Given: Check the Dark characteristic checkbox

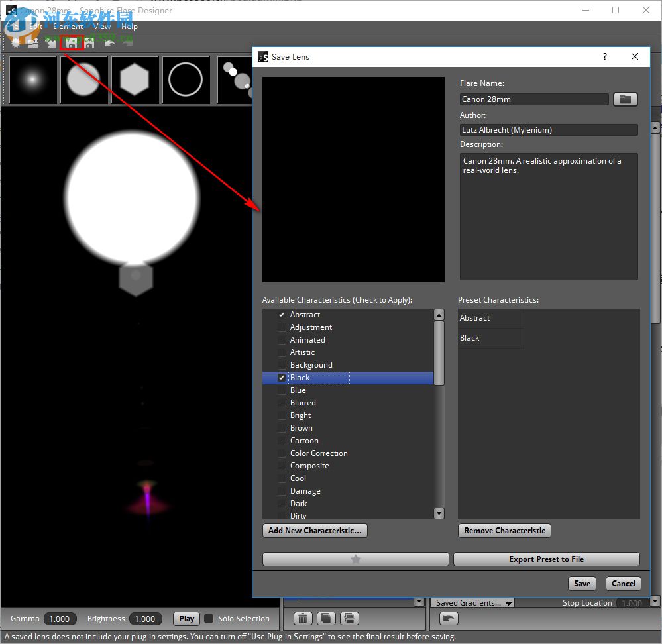Looking at the screenshot, I should (282, 504).
